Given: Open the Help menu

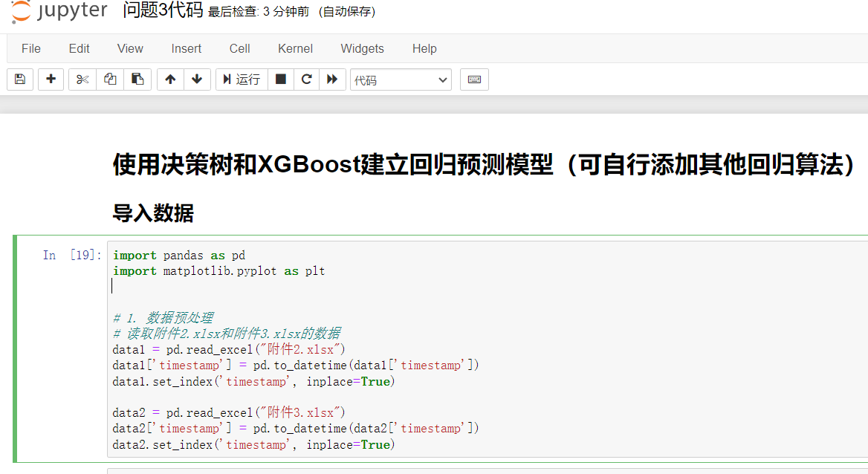Looking at the screenshot, I should coord(424,49).
